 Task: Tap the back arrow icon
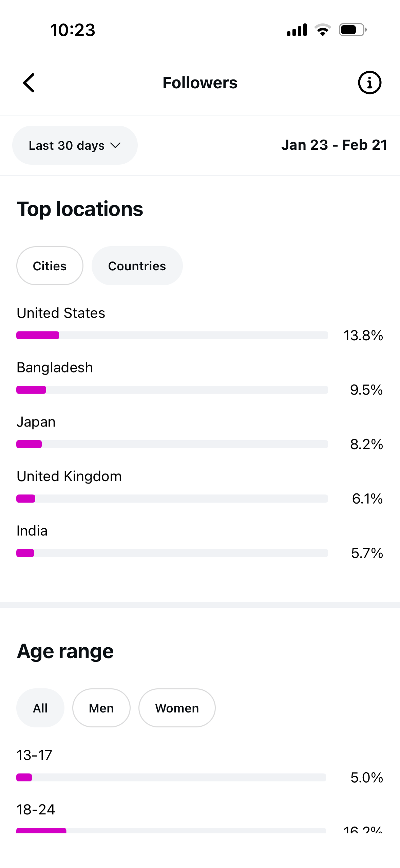(x=29, y=83)
